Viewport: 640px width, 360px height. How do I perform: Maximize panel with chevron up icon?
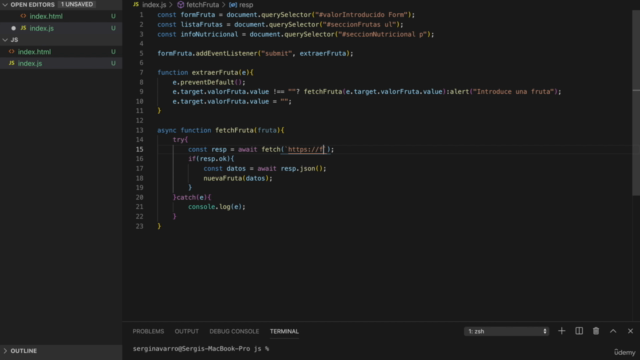[x=613, y=331]
